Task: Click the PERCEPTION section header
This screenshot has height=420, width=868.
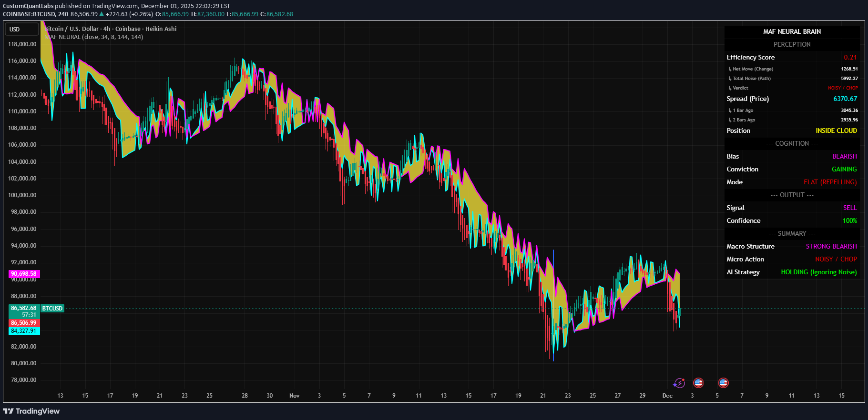Action: click(x=792, y=44)
